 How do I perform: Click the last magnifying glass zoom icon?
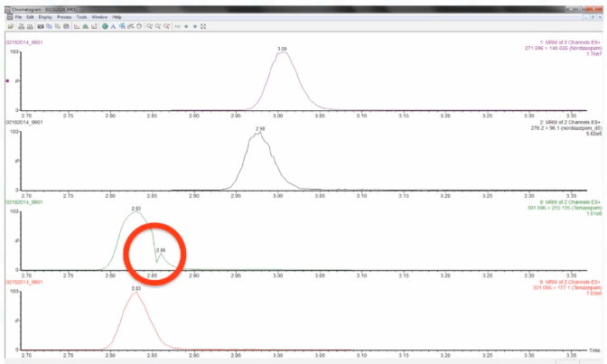[x=166, y=26]
